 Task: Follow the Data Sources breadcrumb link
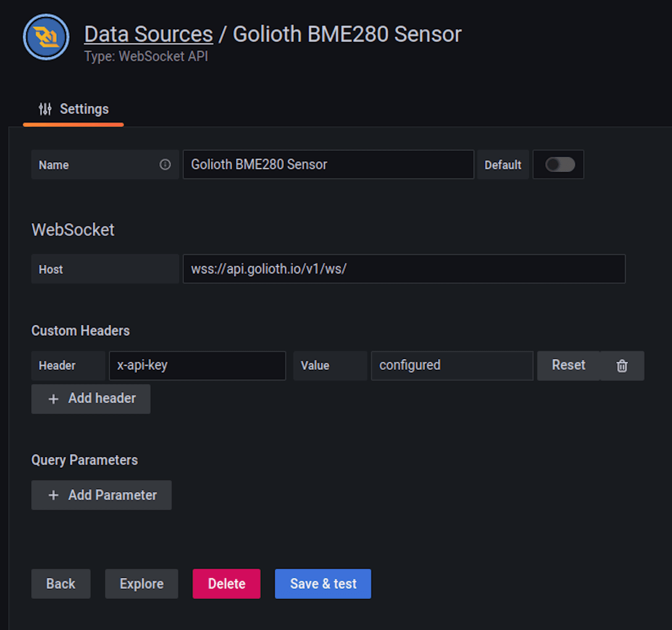(148, 34)
